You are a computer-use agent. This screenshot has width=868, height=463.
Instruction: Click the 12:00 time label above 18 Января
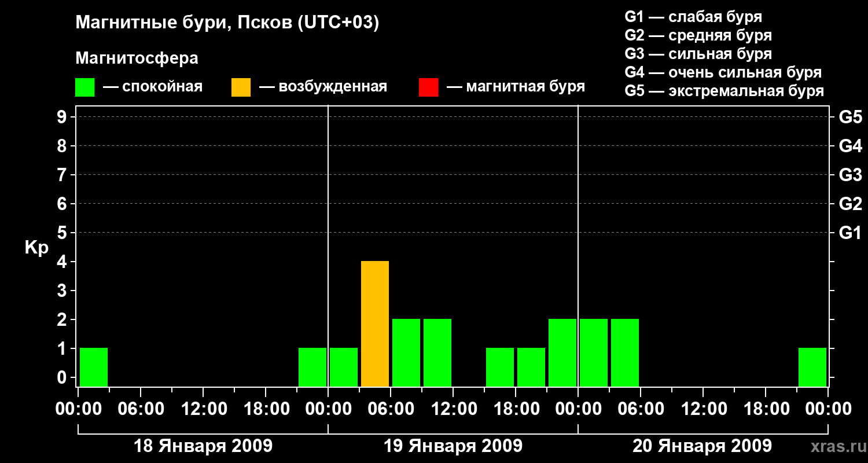pyautogui.click(x=203, y=409)
